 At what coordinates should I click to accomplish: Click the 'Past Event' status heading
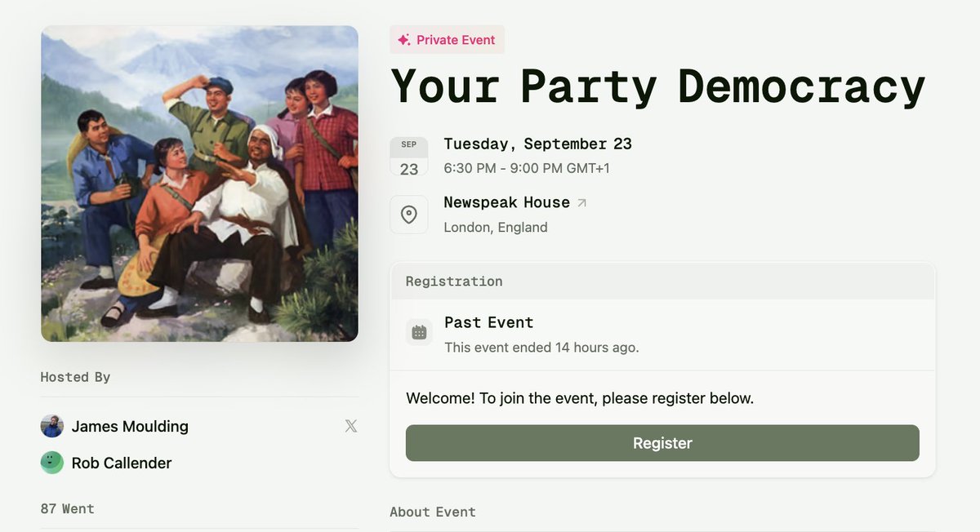coord(489,322)
